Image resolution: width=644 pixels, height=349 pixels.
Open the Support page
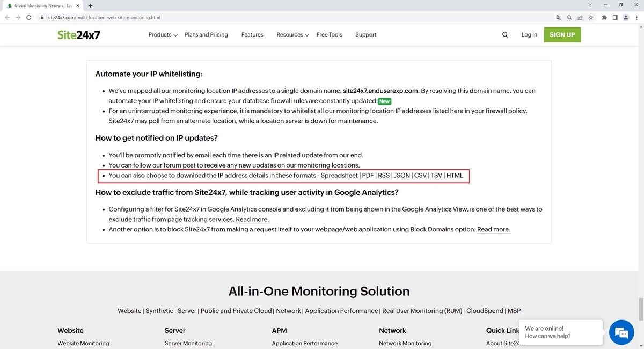point(365,35)
